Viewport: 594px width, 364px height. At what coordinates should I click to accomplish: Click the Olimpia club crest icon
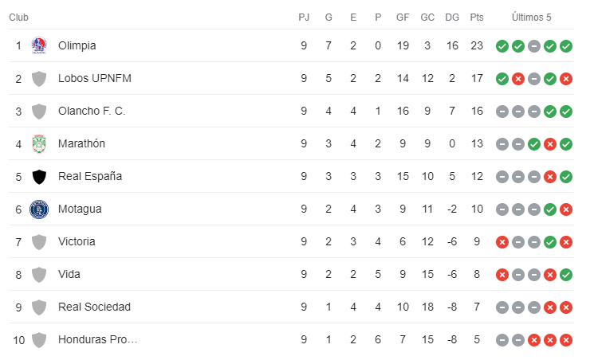click(x=38, y=45)
